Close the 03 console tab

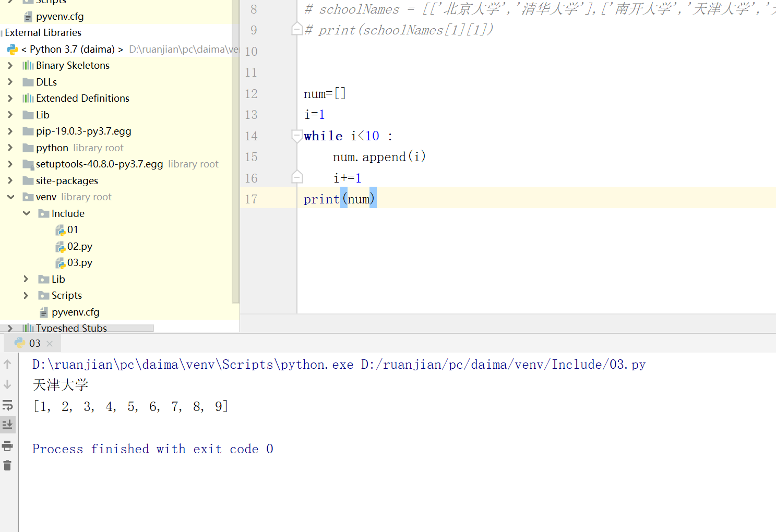pyautogui.click(x=50, y=343)
